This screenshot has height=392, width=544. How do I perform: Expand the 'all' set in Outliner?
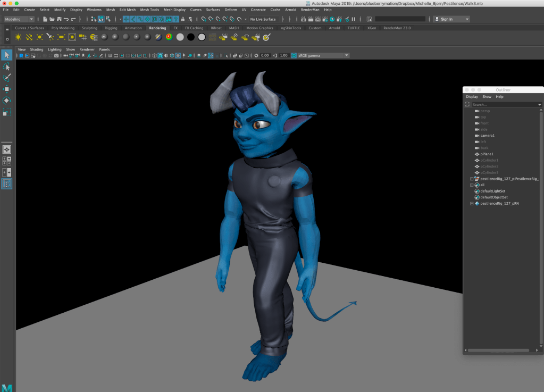click(x=471, y=185)
